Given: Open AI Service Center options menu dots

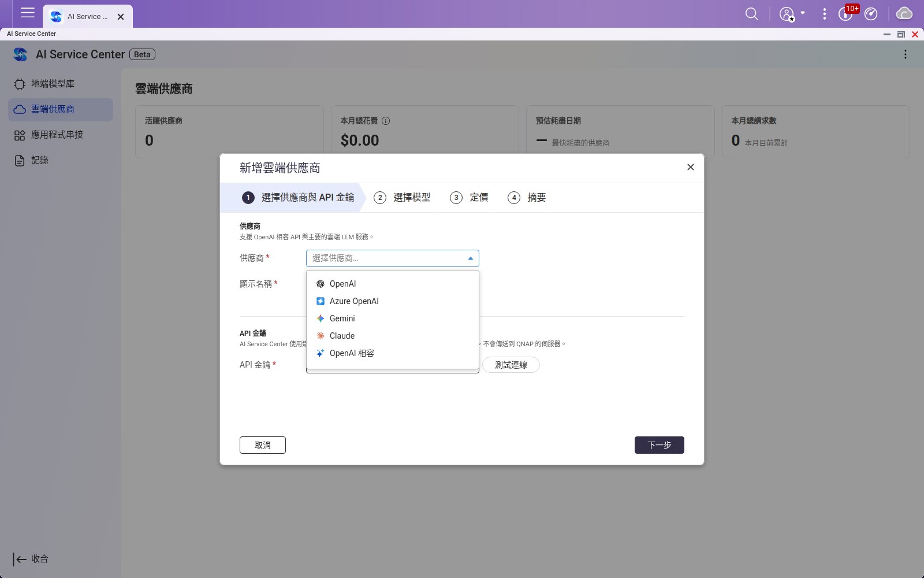Looking at the screenshot, I should (x=905, y=54).
